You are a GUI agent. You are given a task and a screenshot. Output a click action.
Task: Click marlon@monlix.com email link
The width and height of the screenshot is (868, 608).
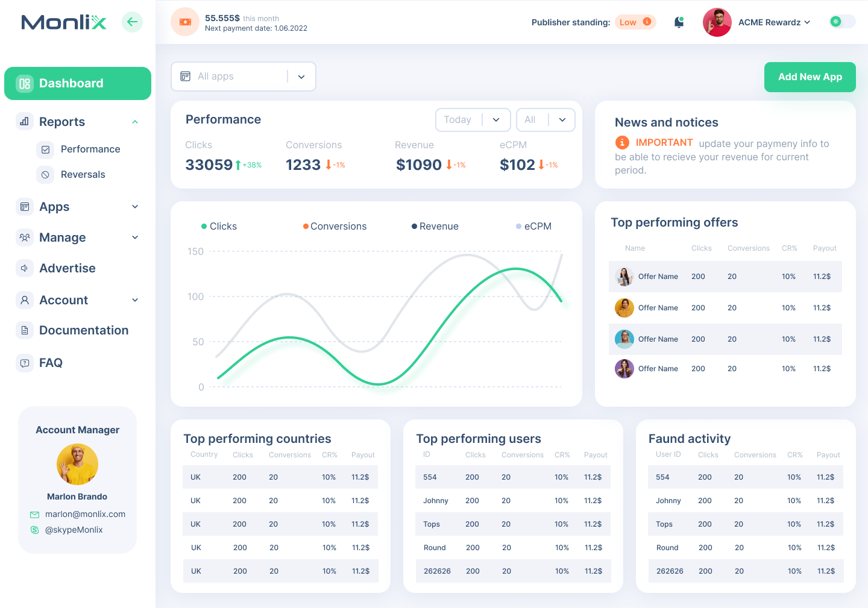click(x=85, y=514)
